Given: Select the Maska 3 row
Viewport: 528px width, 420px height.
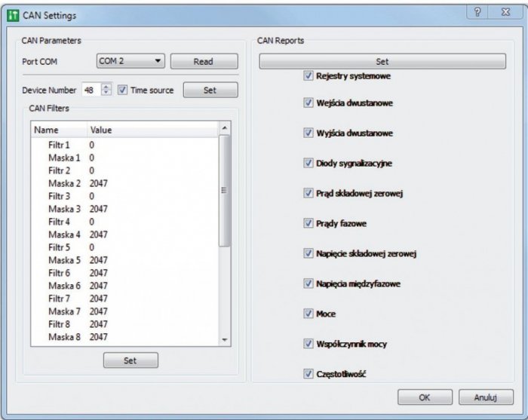Looking at the screenshot, I should [124, 209].
